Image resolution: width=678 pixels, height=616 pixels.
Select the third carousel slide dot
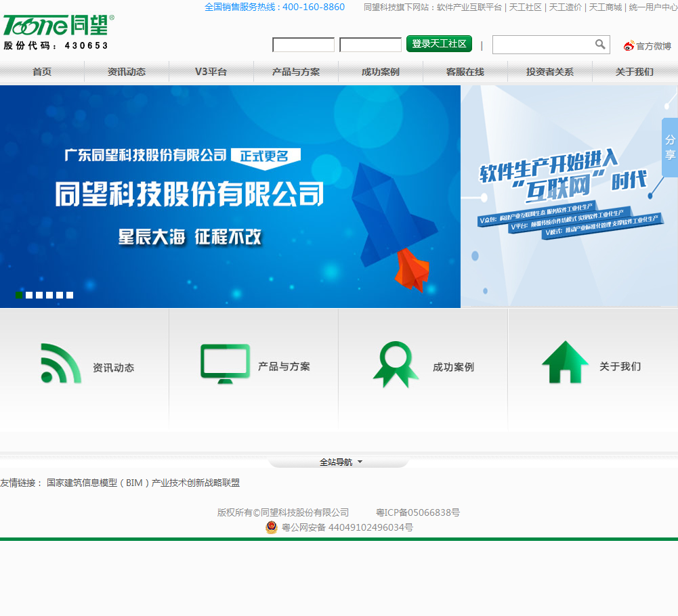click(39, 295)
